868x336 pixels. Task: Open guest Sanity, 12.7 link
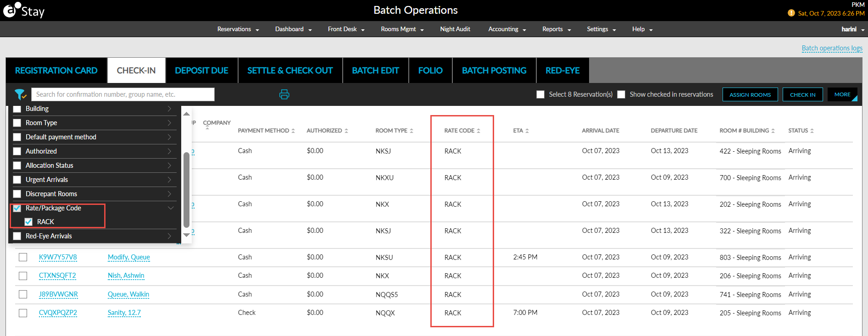tap(124, 313)
